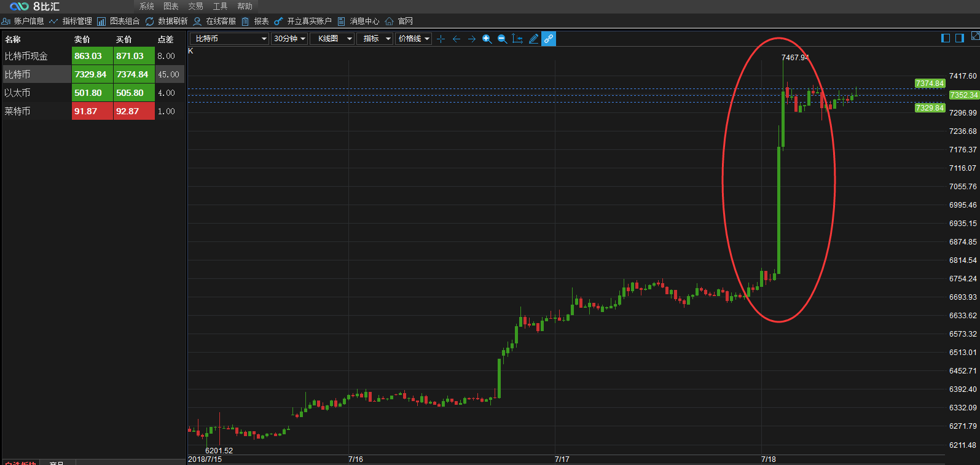Click the 7329.84 price line label
This screenshot has height=465, width=980.
[930, 108]
